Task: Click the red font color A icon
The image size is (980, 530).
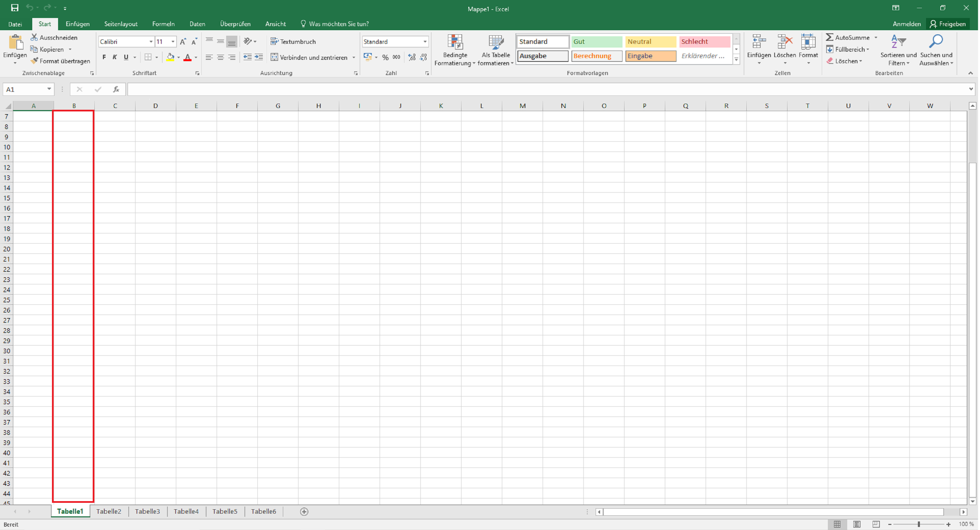Action: pos(187,57)
